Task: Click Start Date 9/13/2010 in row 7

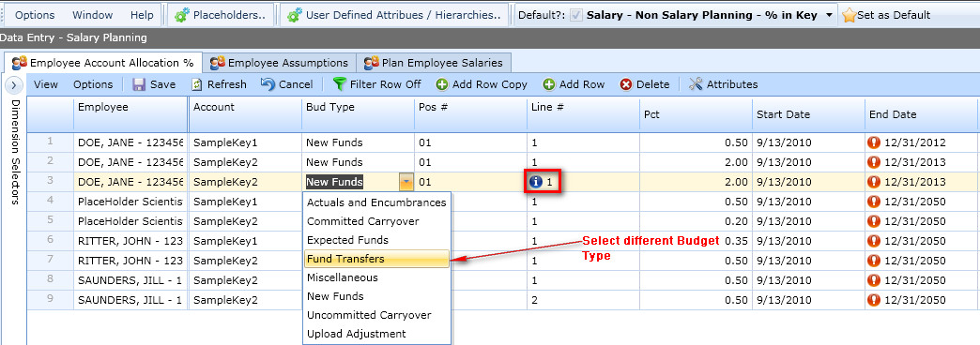Action: coord(809,261)
